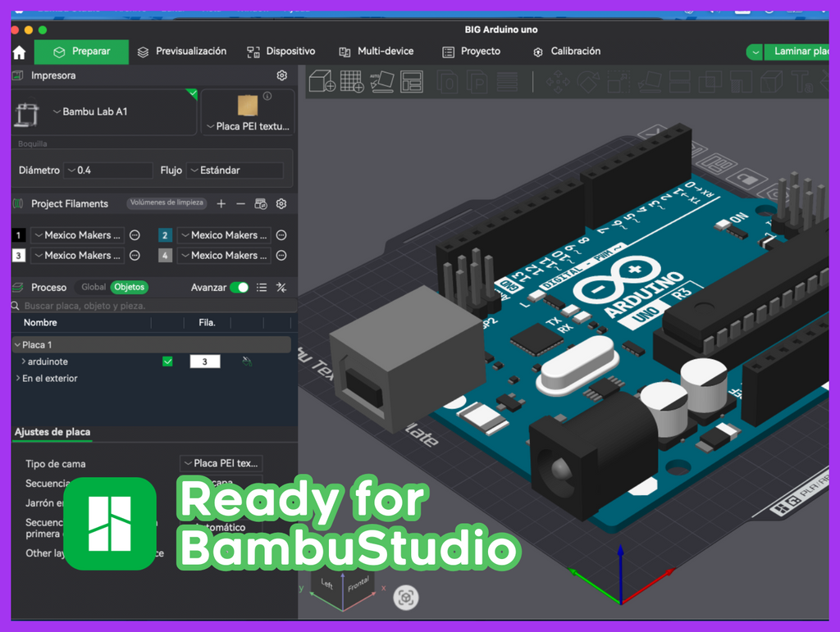This screenshot has width=840, height=632.
Task: Click filament 4 color swatch
Action: coord(165,255)
